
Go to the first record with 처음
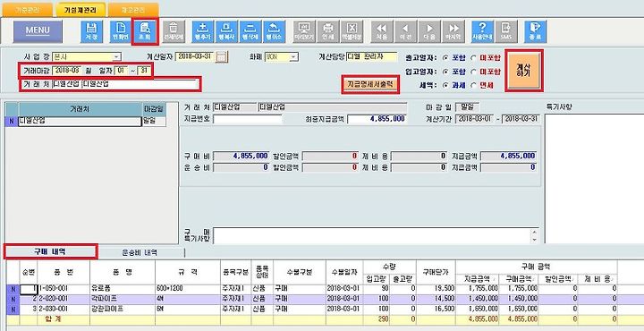(x=382, y=31)
